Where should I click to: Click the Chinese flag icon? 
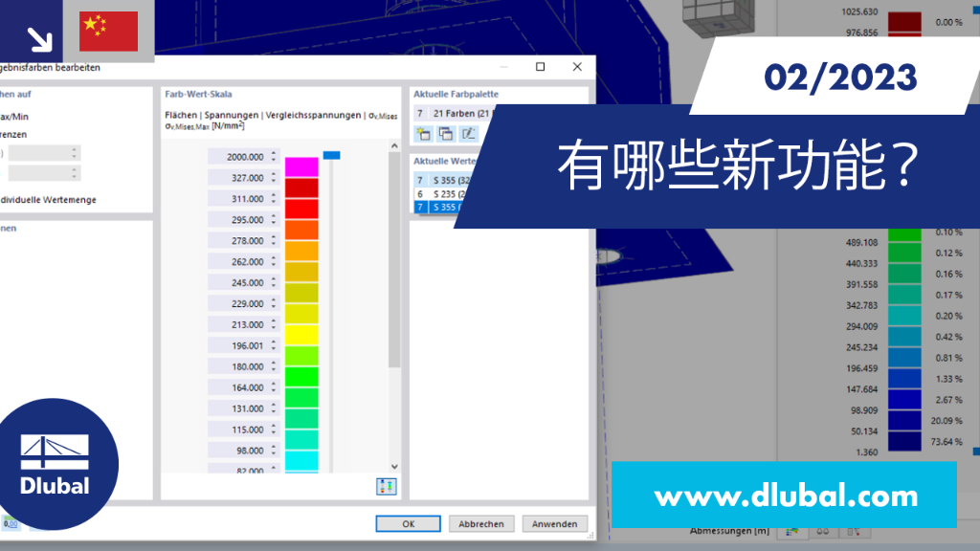point(109,32)
